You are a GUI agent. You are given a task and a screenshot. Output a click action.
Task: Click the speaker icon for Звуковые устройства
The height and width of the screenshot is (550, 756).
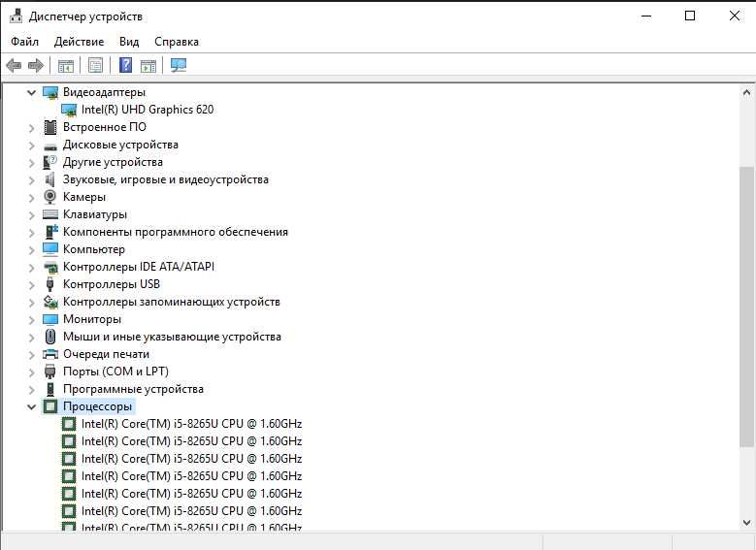[x=49, y=179]
